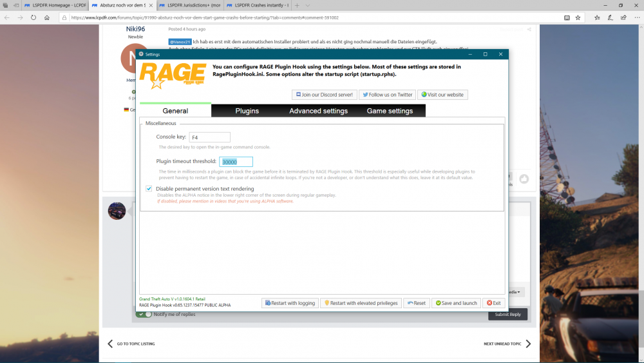644x363 pixels.
Task: Maximize the Settings dialog
Action: click(x=485, y=54)
